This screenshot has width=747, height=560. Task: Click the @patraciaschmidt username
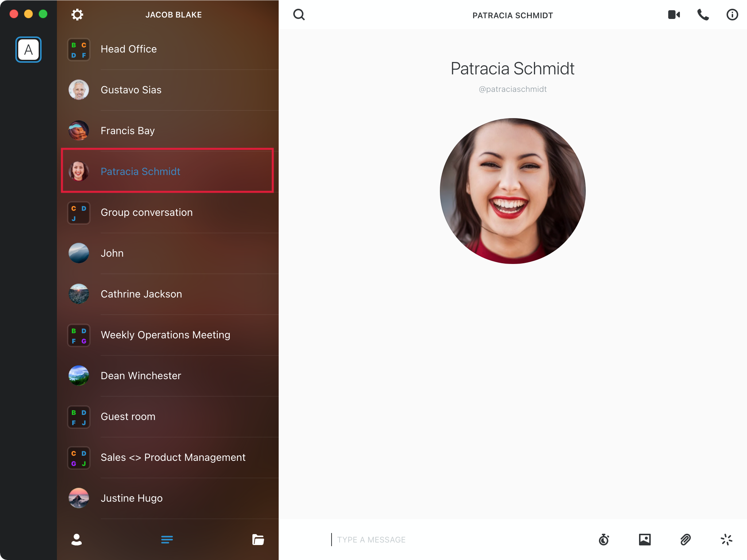tap(513, 89)
